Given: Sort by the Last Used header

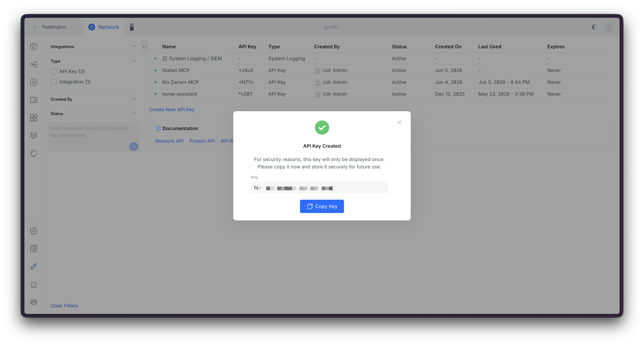Looking at the screenshot, I should (x=489, y=47).
